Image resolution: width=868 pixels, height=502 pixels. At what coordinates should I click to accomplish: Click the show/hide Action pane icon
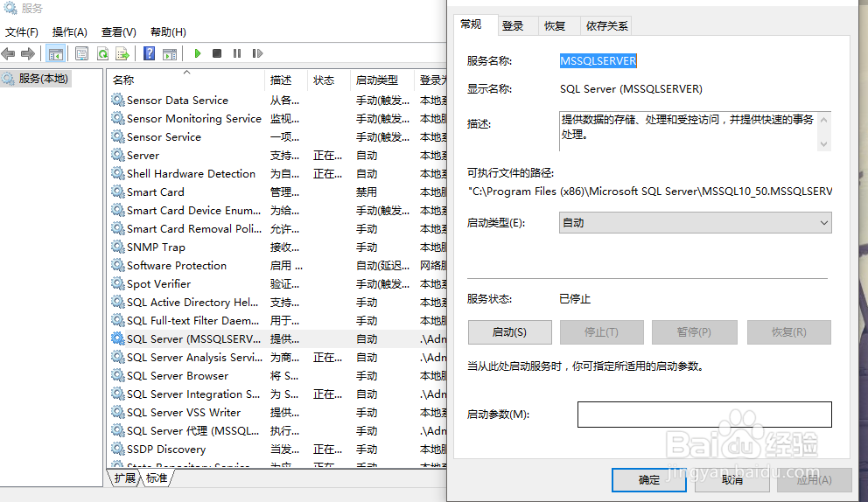(x=170, y=53)
